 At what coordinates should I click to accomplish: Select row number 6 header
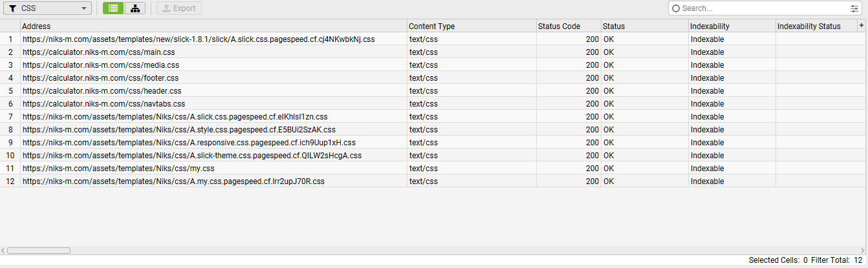click(x=10, y=104)
